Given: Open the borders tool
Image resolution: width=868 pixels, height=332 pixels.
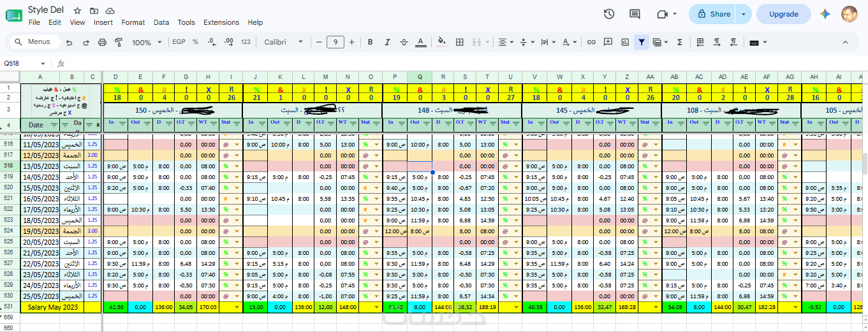Looking at the screenshot, I should (x=459, y=42).
